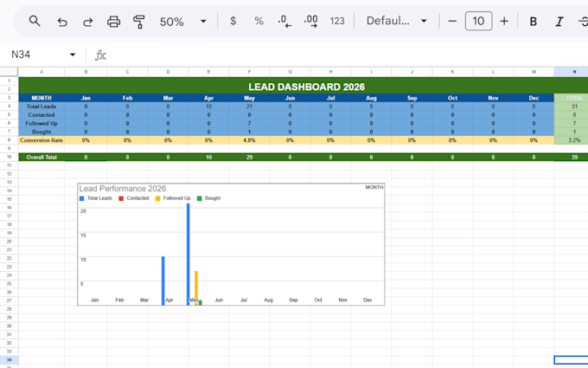Click the tall blue May bar
Viewport: 588px width, 368px height.
[x=189, y=255]
